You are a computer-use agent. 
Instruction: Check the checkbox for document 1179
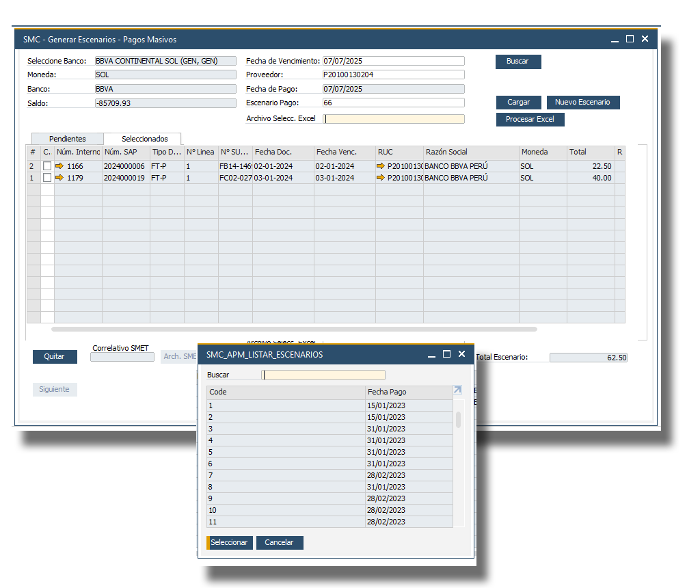47,178
